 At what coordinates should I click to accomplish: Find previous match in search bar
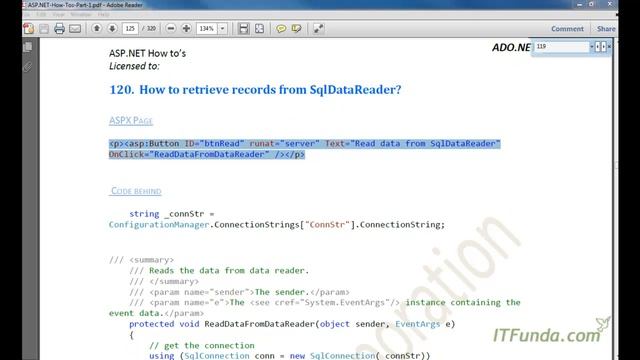pyautogui.click(x=598, y=47)
